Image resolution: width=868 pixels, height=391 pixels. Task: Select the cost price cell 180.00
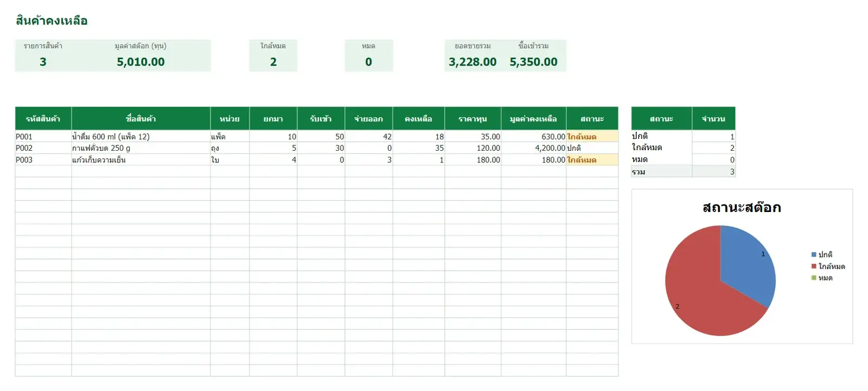pyautogui.click(x=473, y=160)
